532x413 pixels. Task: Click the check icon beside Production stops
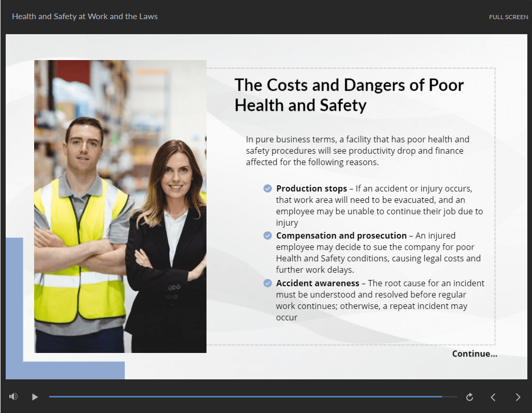[268, 188]
